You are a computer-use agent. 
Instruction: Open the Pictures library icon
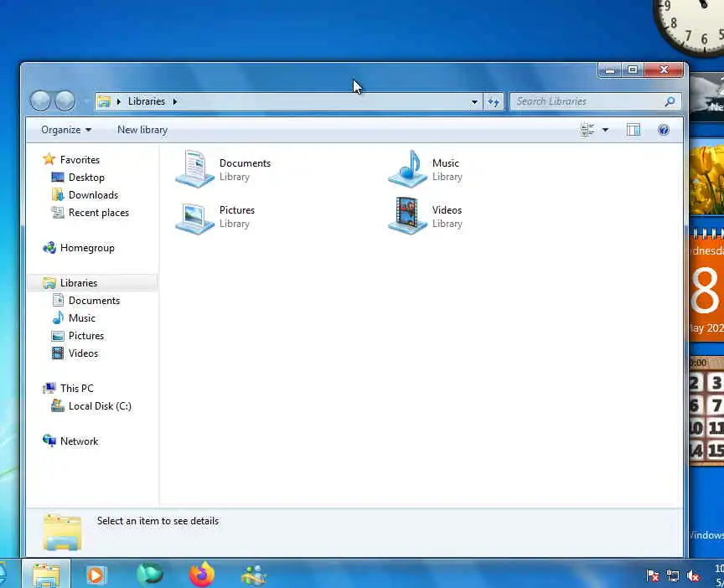tap(195, 218)
